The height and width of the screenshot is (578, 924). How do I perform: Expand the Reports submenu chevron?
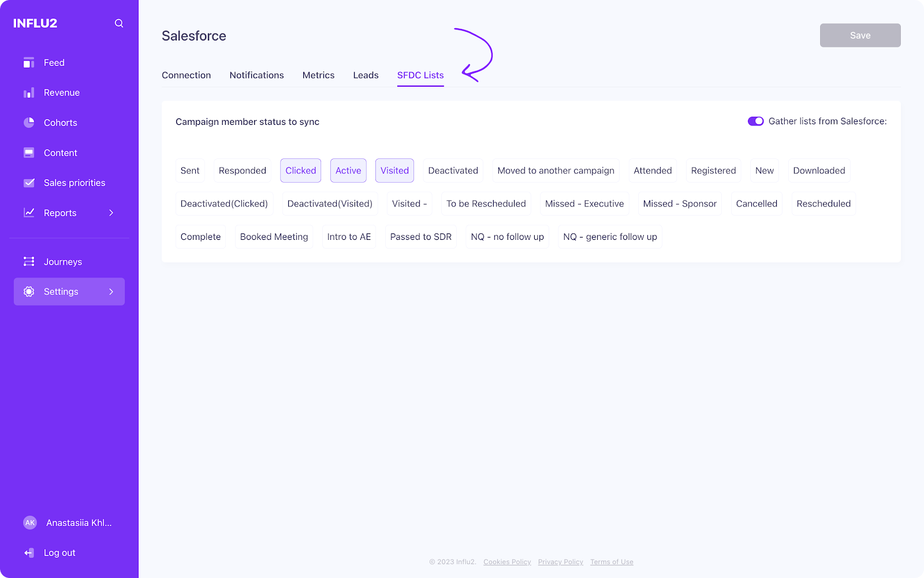point(111,213)
